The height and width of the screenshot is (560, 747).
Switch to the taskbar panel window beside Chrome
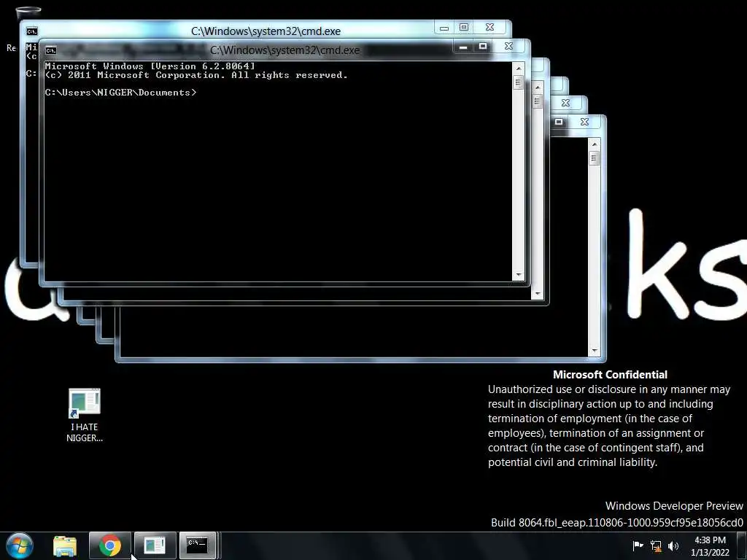click(x=155, y=545)
